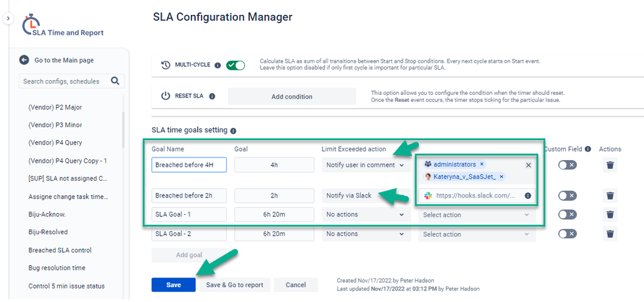The height and width of the screenshot is (302, 644).
Task: Open Control 5 min issue status config
Action: coord(66,286)
